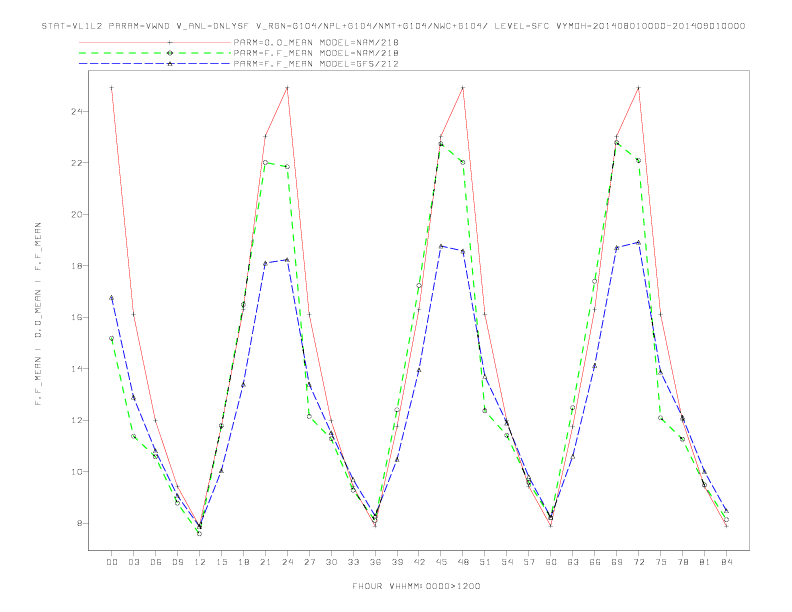Click y-axis tick label 20
The image size is (792, 612).
[76, 214]
